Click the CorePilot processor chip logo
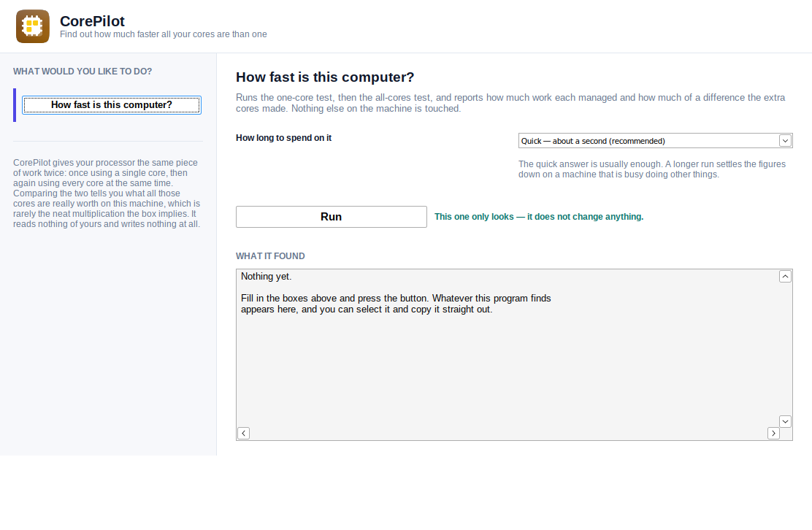Screen dimensions: 812x530 (x=33, y=26)
